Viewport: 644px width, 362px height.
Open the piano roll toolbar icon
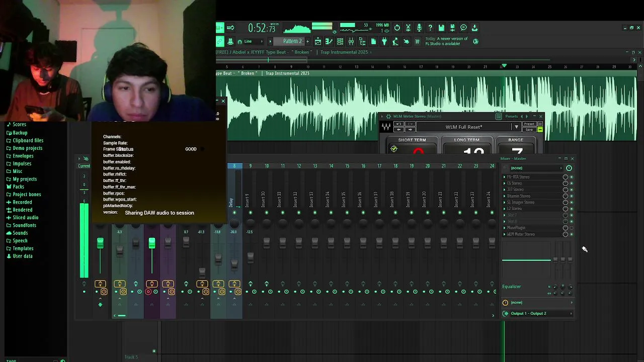pyautogui.click(x=329, y=41)
